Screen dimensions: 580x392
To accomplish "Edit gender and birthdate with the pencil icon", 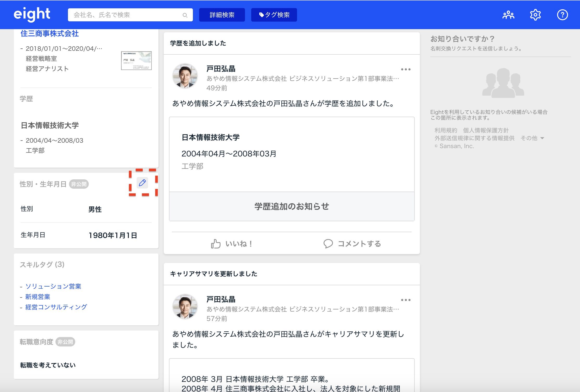I will [x=142, y=183].
